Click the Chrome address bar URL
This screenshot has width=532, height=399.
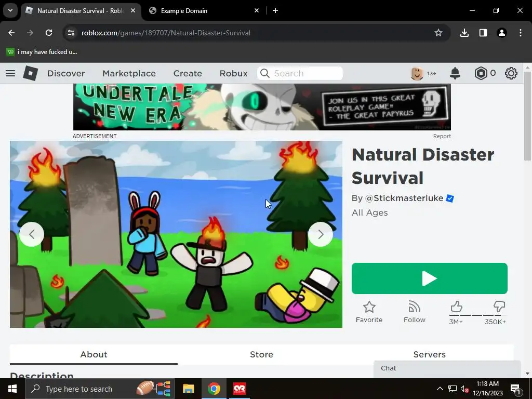pyautogui.click(x=166, y=33)
